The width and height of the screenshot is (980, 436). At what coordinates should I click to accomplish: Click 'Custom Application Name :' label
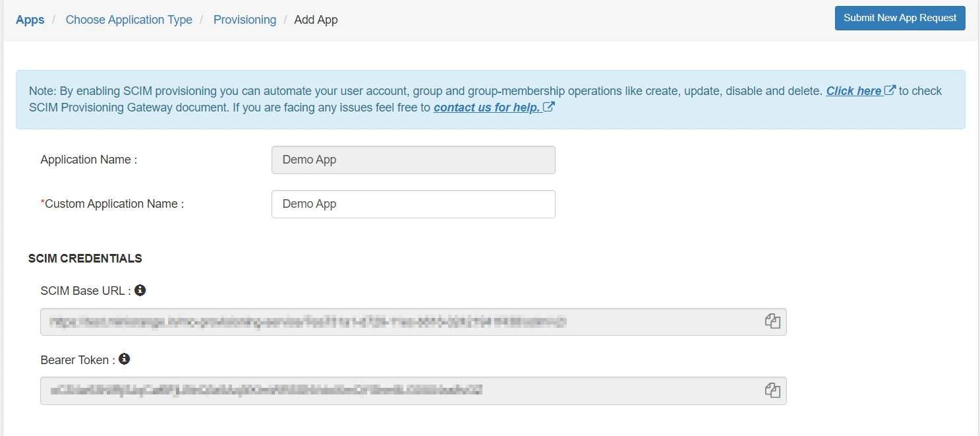click(x=112, y=204)
